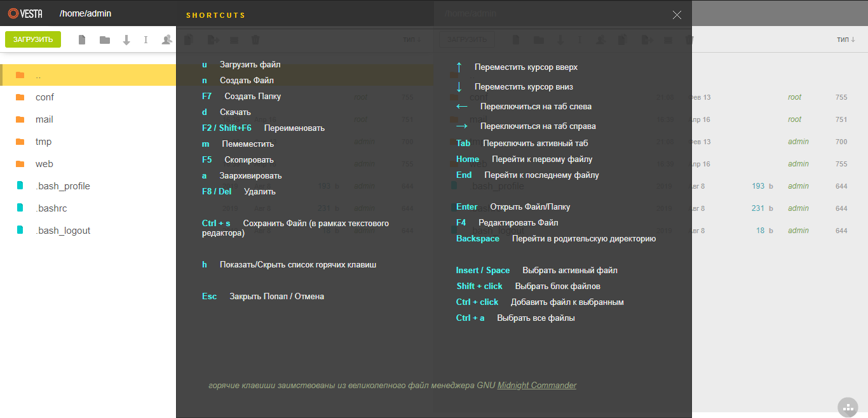
Task: Click the '751' permissions value in right panel
Action: coord(841,119)
